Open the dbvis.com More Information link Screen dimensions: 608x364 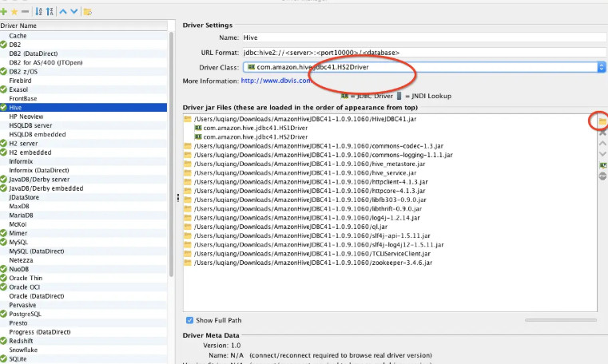point(276,81)
